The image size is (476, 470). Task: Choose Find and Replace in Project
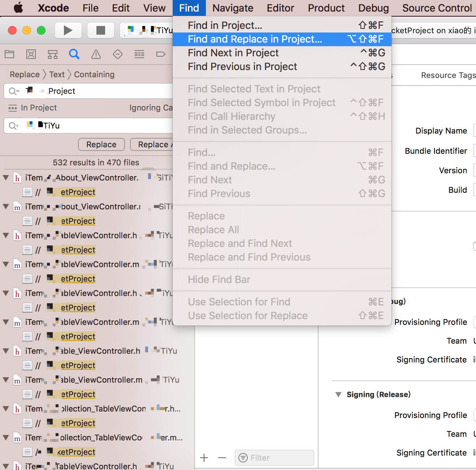point(282,39)
